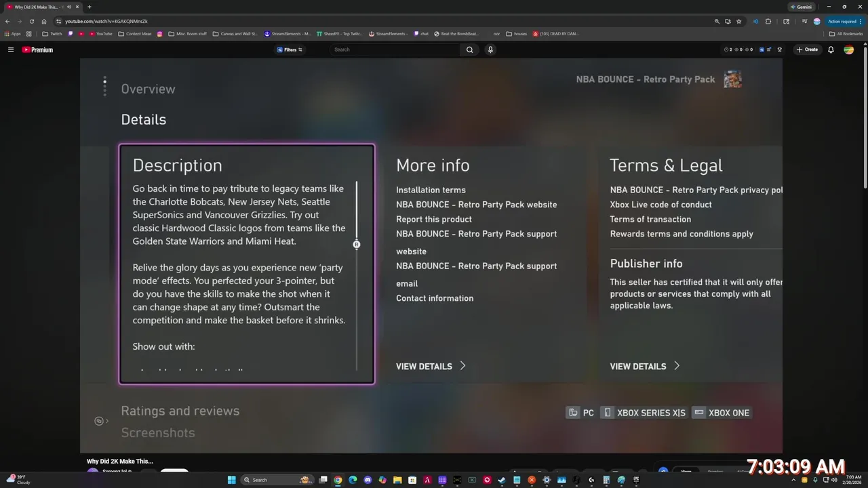This screenshot has height=488, width=868.
Task: Open Discord from the taskbar
Action: (368, 480)
